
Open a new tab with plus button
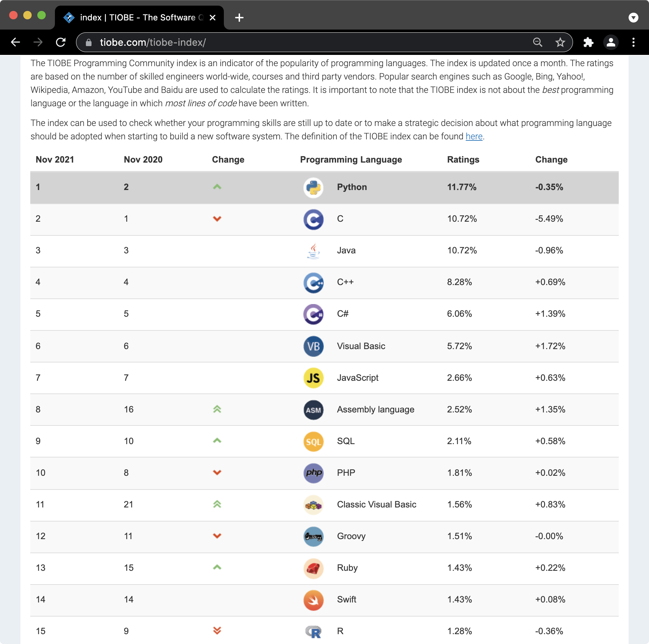[x=239, y=18]
